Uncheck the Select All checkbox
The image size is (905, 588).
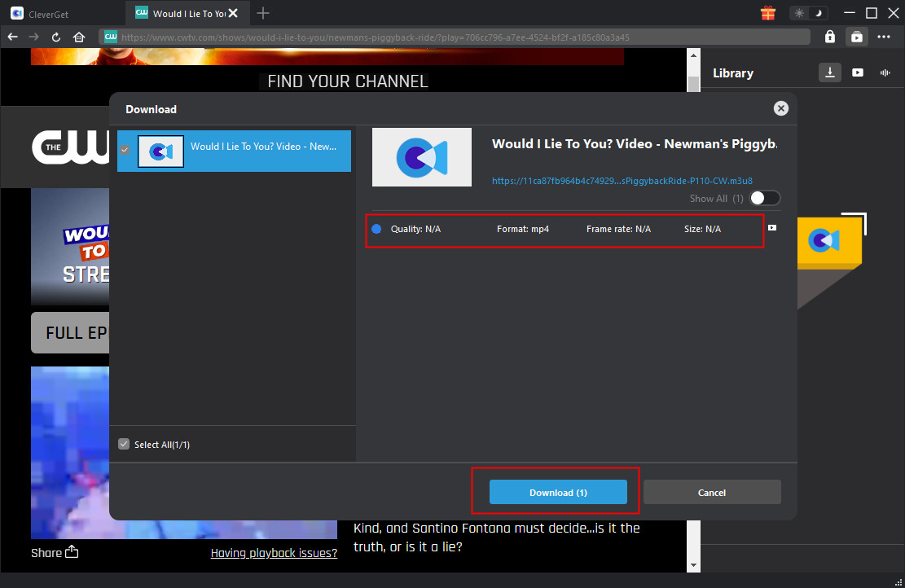point(124,444)
